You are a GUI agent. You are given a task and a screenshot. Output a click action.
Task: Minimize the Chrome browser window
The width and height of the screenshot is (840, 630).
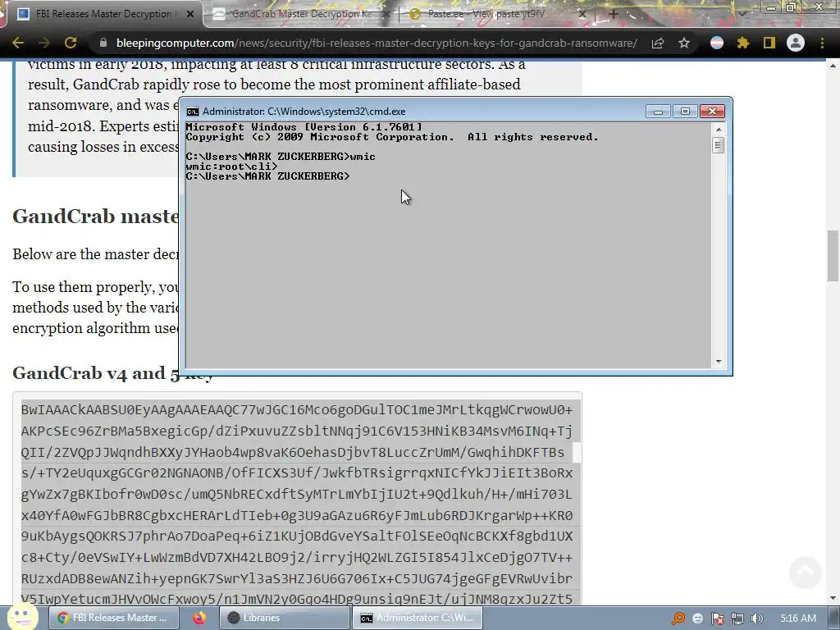click(771, 7)
